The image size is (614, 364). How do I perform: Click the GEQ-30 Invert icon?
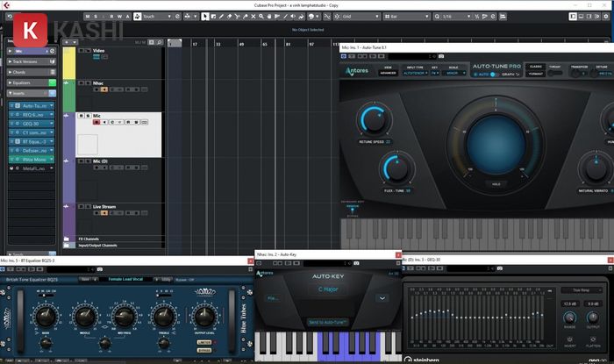(x=570, y=339)
